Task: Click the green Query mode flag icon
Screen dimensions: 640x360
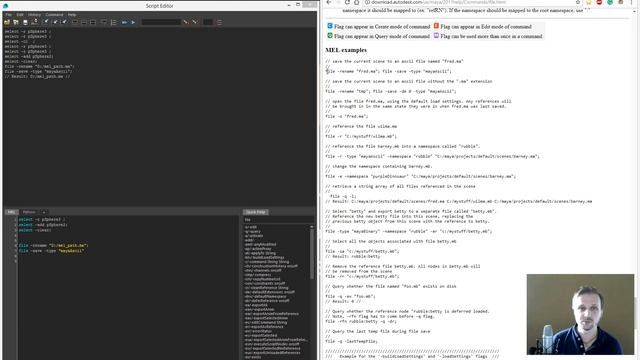Action: (x=330, y=36)
